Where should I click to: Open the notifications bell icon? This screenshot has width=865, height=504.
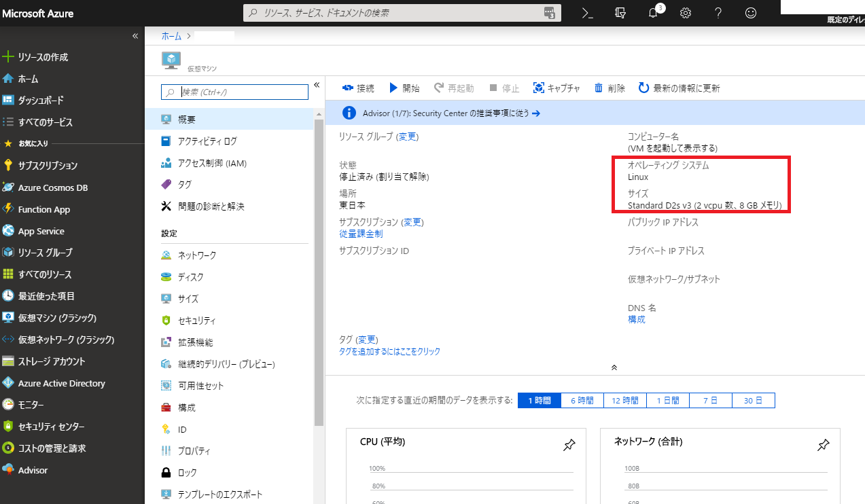[x=653, y=13]
